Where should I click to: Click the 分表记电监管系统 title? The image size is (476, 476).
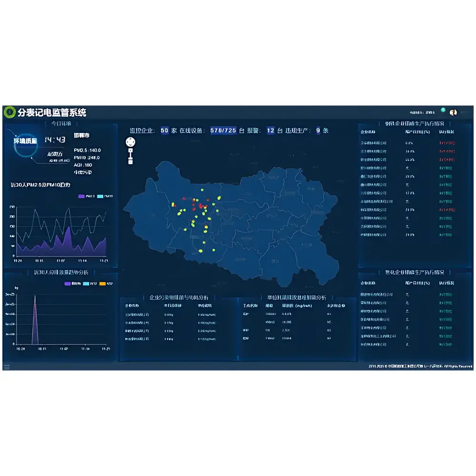(x=52, y=113)
